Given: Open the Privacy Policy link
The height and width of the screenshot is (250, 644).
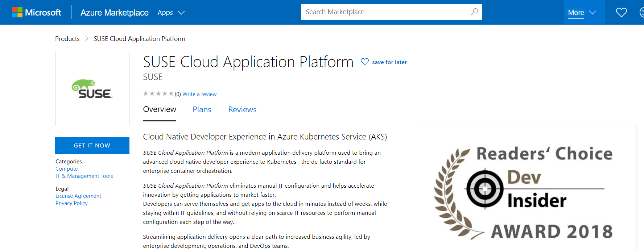Looking at the screenshot, I should coord(71,203).
